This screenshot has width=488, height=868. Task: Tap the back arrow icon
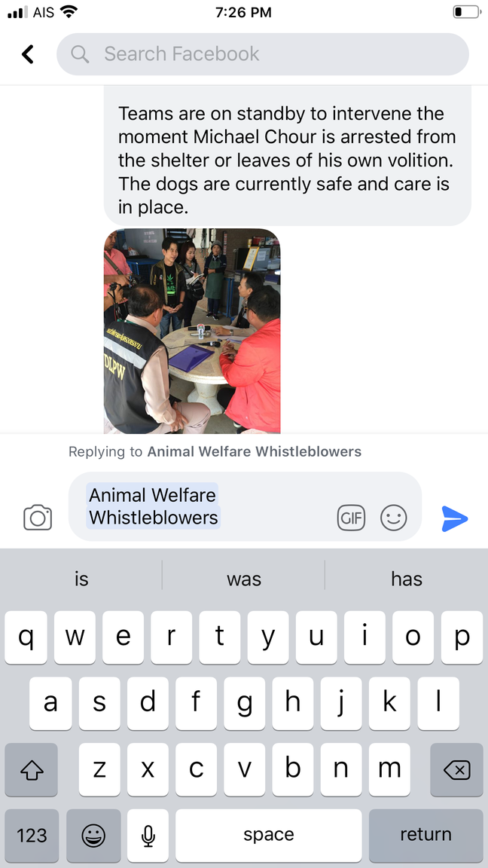coord(28,53)
